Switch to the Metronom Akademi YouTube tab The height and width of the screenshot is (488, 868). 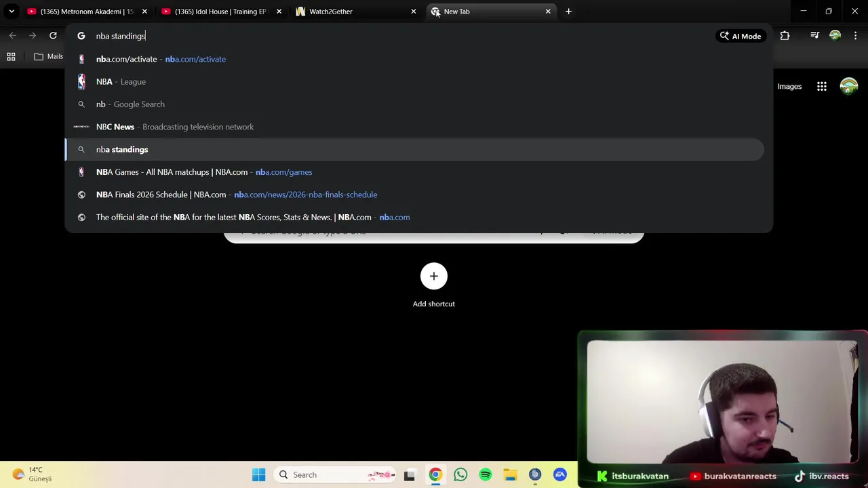[86, 12]
